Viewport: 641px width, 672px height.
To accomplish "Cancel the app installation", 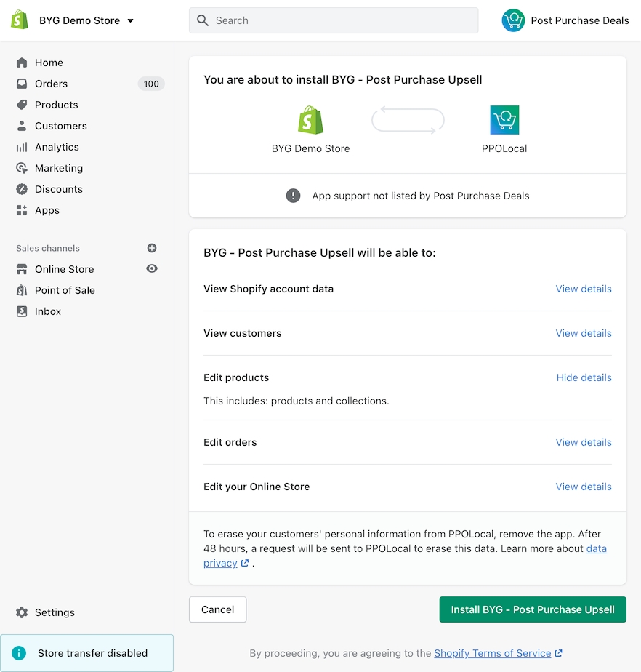I will (217, 609).
